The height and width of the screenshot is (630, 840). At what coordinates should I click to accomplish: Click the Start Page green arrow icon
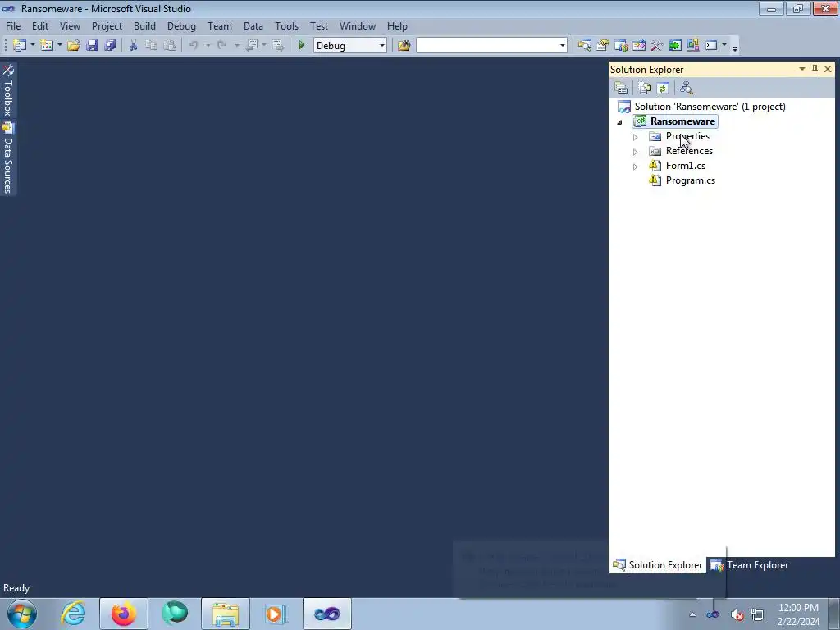(675, 46)
